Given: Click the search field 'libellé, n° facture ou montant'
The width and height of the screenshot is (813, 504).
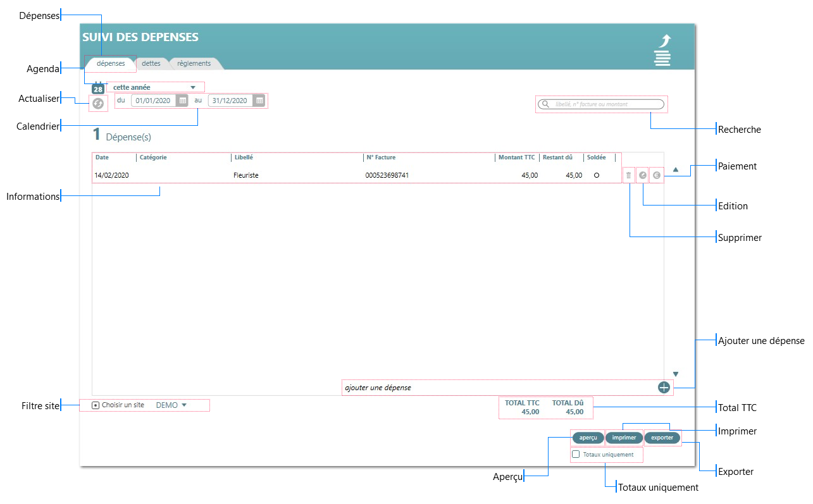Looking at the screenshot, I should coord(601,104).
